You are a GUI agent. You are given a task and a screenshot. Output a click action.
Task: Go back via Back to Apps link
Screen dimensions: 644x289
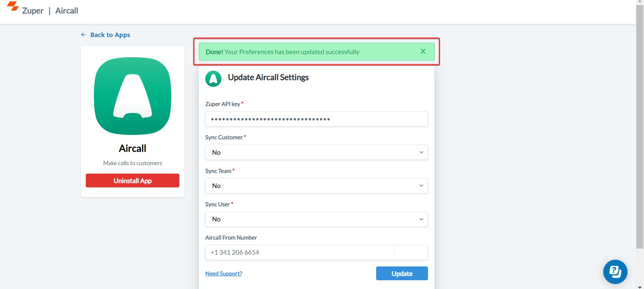[110, 35]
